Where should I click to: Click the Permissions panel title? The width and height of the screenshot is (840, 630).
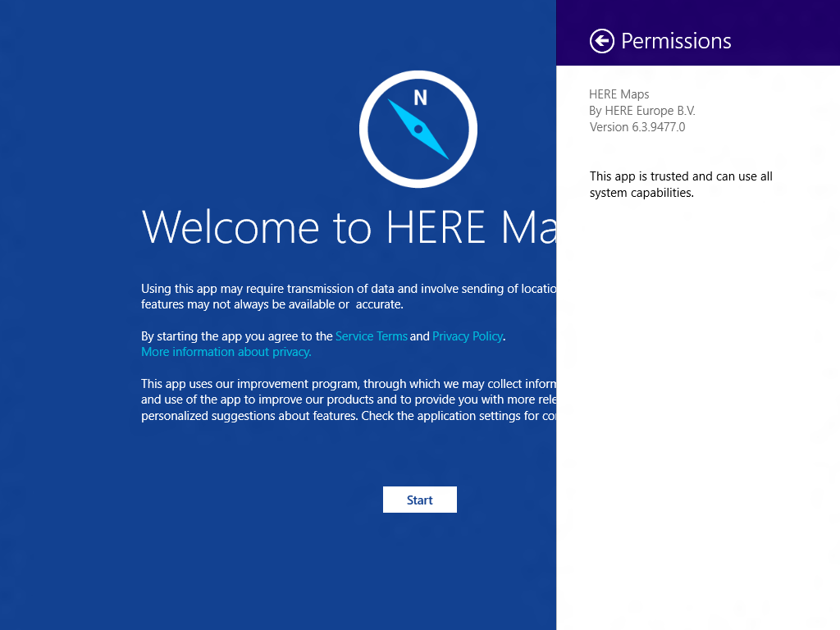(x=676, y=41)
